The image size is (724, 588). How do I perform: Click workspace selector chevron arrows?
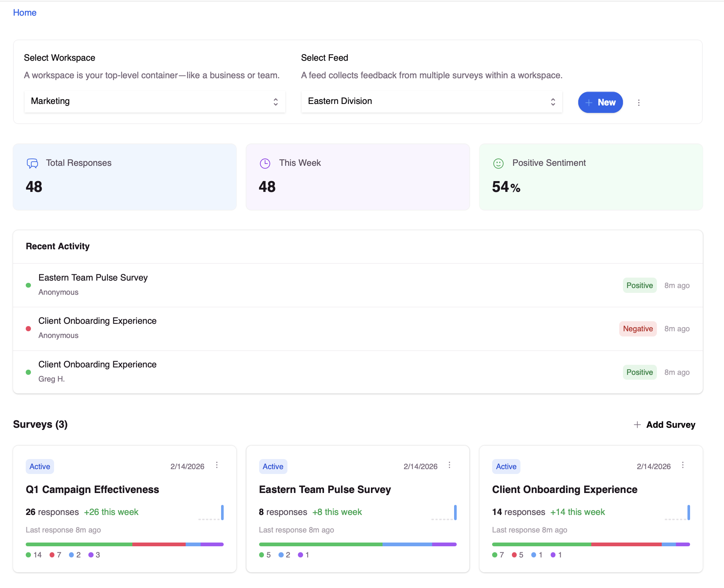pos(276,102)
